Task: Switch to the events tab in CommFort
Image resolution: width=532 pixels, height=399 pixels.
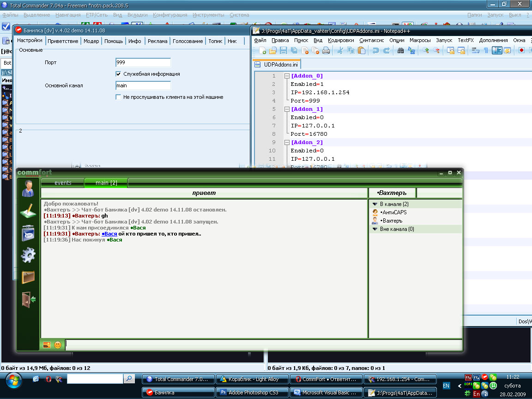Action: (63, 183)
